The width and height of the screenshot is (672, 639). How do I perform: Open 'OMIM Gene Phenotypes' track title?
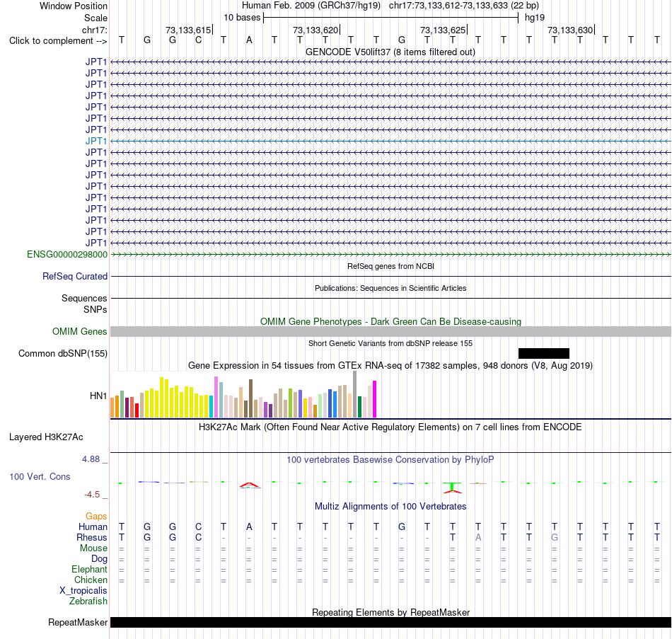click(390, 322)
